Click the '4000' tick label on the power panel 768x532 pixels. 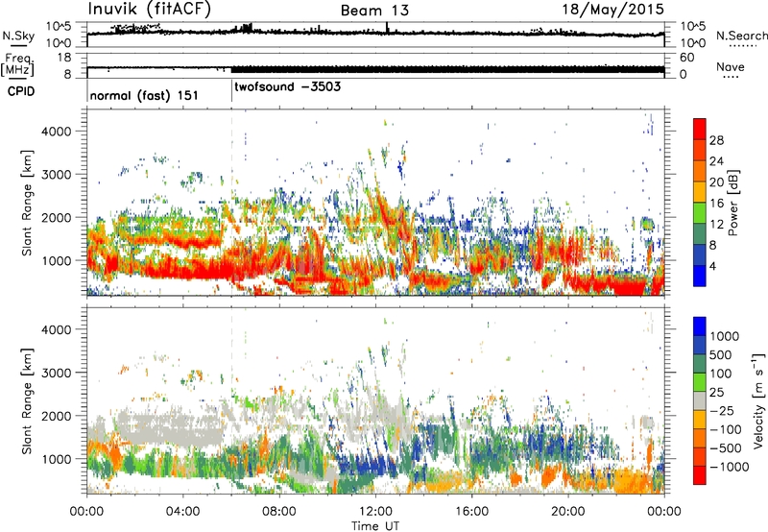click(x=56, y=132)
